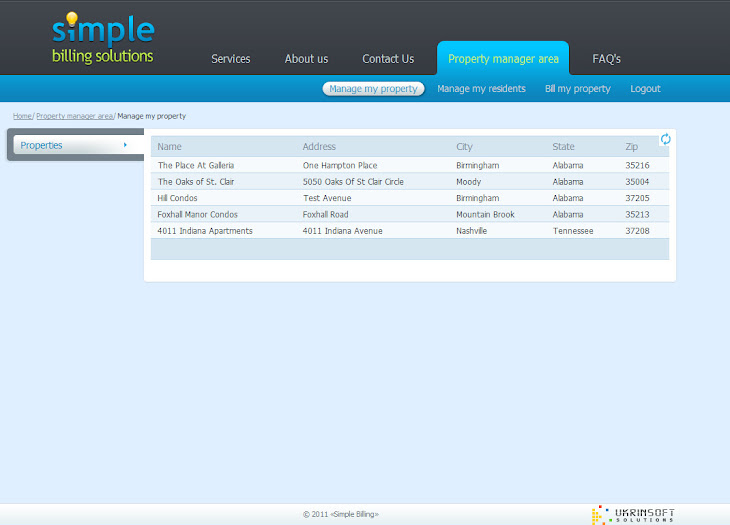This screenshot has height=525, width=730.
Task: Click zip code 35004
Action: [x=637, y=182]
